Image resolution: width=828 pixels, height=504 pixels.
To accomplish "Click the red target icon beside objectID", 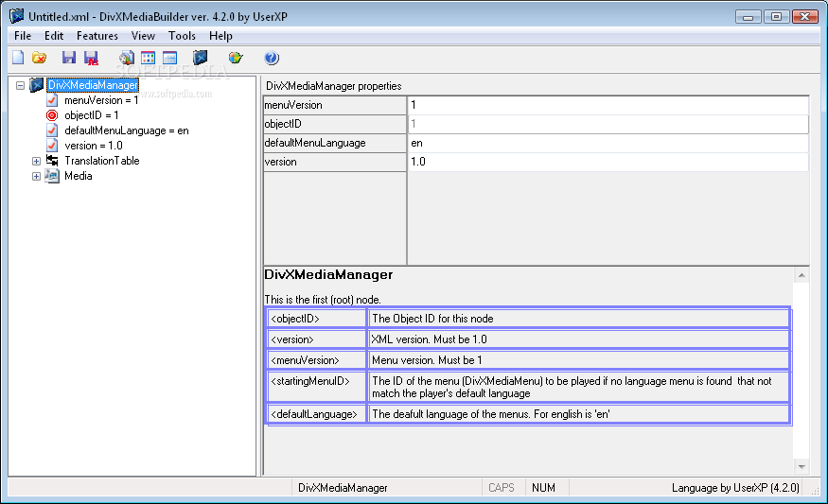I will coord(52,115).
